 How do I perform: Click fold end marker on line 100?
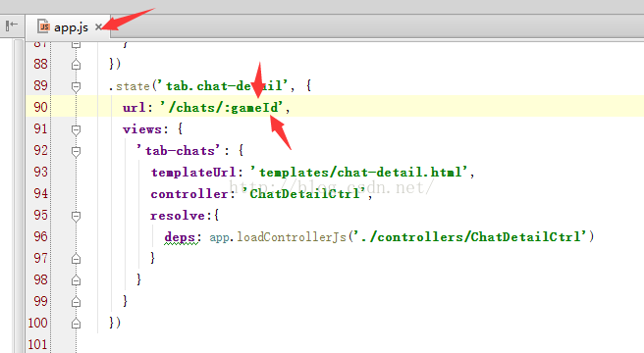[x=76, y=324]
